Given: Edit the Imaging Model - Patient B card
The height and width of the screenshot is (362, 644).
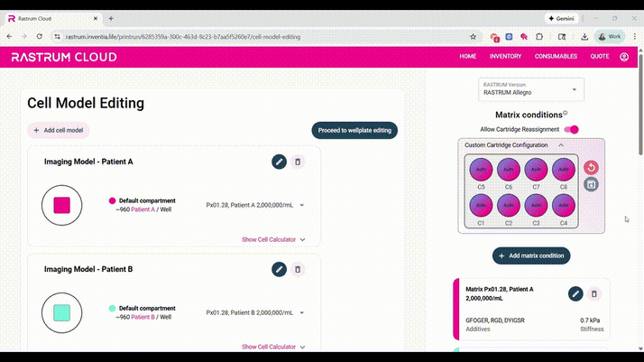Looking at the screenshot, I should (x=279, y=270).
